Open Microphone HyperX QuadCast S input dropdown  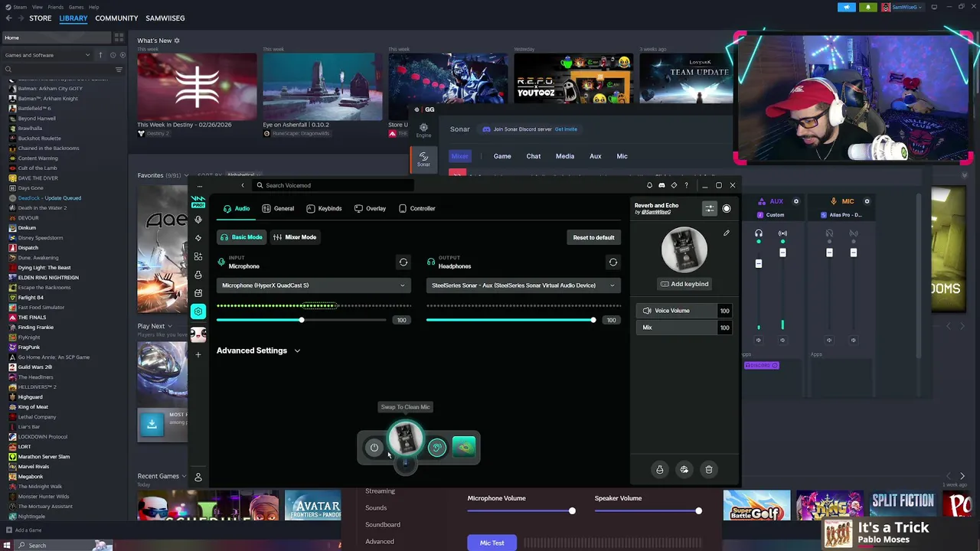pos(313,285)
